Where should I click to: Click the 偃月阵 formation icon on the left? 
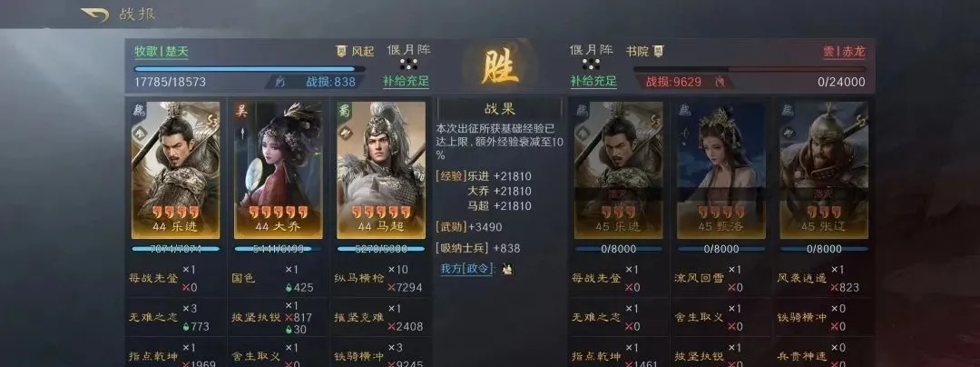[408, 64]
